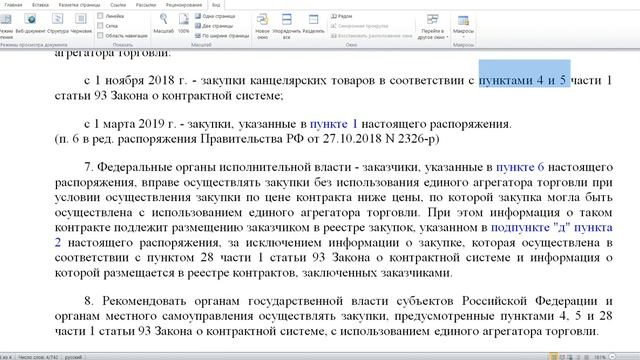This screenshot has width=640, height=360.
Task: Select the Вид ribbon tab
Action: pyautogui.click(x=216, y=5)
